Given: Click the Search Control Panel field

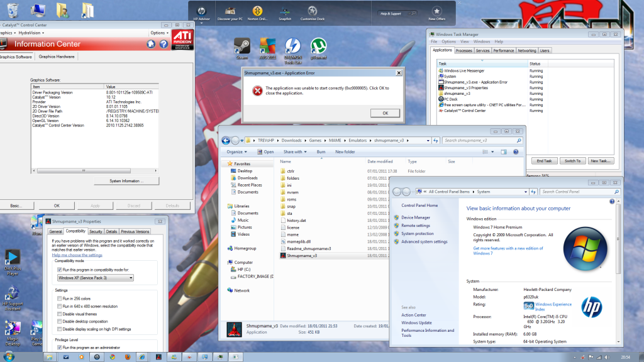Looking at the screenshot, I should coord(580,192).
